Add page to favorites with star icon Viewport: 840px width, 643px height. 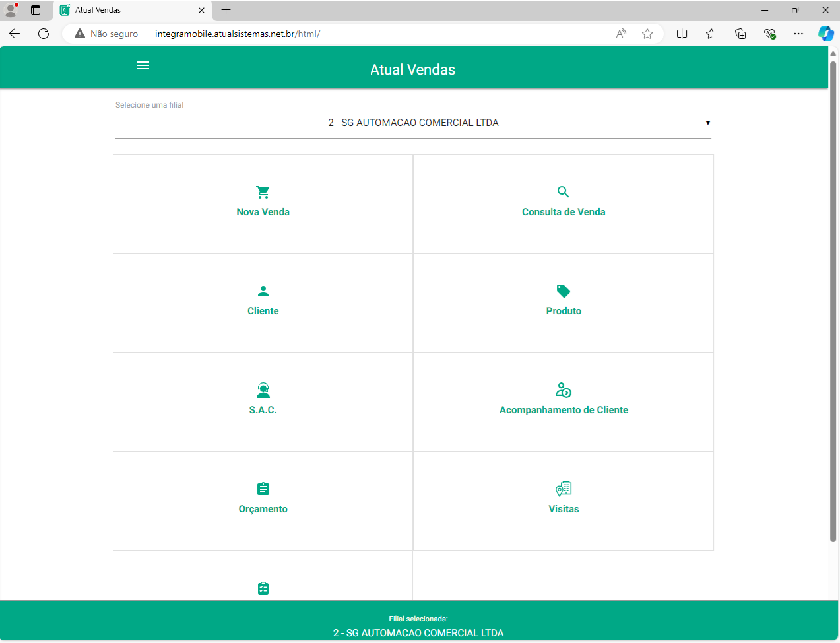tap(647, 34)
